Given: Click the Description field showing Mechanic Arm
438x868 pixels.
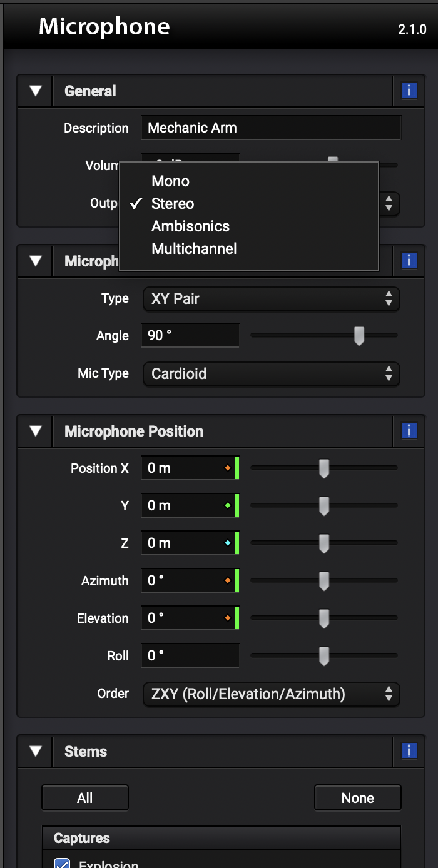Looking at the screenshot, I should click(x=271, y=127).
